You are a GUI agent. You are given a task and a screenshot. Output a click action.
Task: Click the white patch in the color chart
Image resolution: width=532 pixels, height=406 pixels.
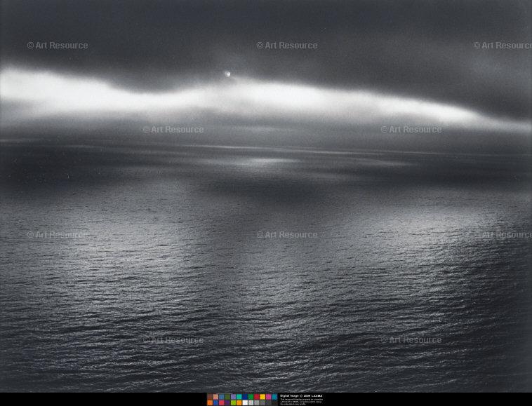pos(245,402)
